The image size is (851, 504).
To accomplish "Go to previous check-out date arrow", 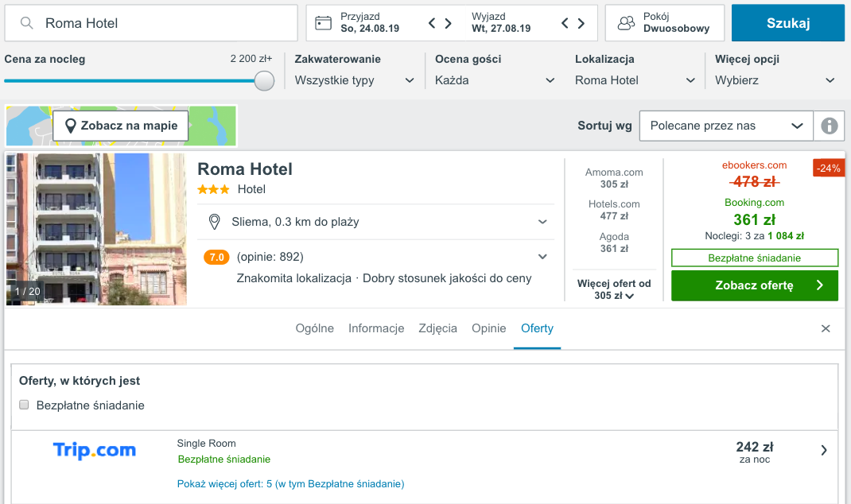I will [565, 23].
